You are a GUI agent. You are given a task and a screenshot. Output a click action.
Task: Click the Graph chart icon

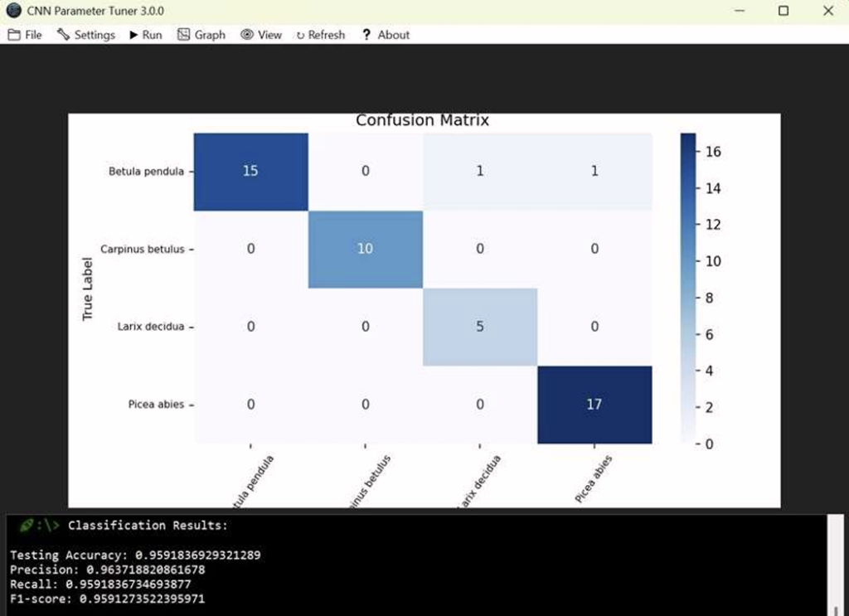[184, 35]
